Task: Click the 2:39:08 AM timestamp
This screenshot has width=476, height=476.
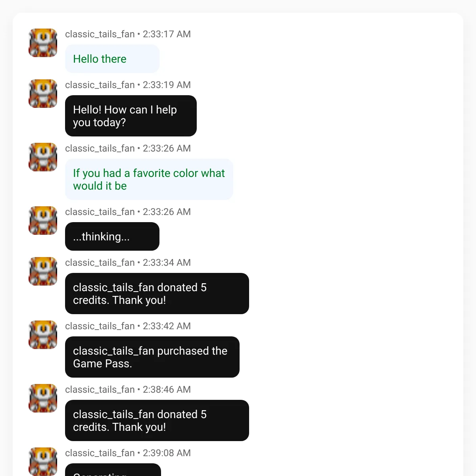Action: 167,453
